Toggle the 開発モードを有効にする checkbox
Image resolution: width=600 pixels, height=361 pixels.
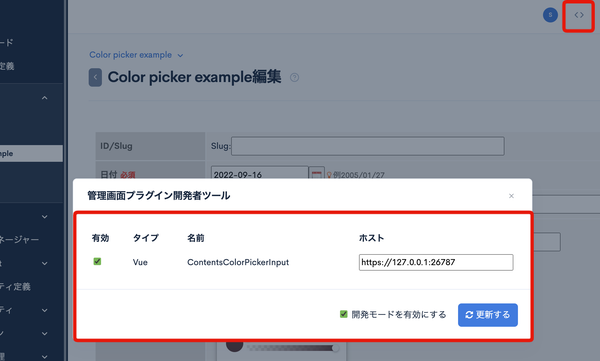point(344,314)
